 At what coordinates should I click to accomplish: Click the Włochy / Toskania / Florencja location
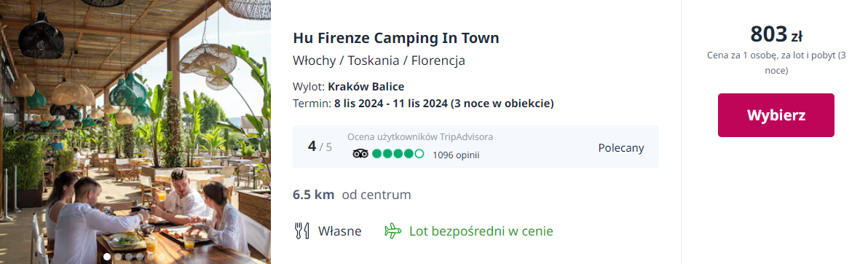point(379,61)
